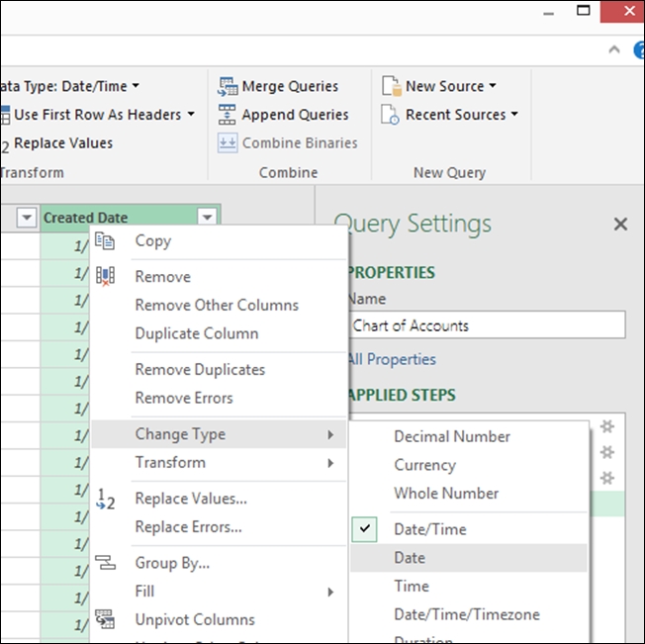Viewport: 645px width, 644px height.
Task: Click the Append Queries icon
Action: pos(228,115)
